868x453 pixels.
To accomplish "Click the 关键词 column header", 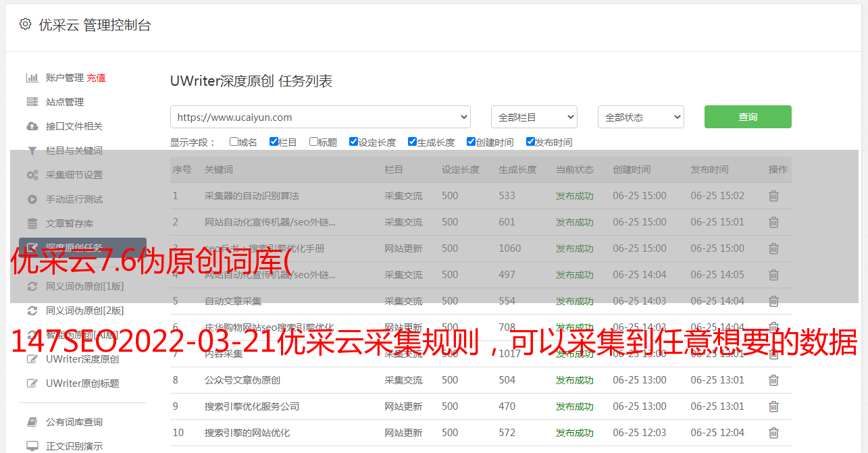I will [219, 169].
